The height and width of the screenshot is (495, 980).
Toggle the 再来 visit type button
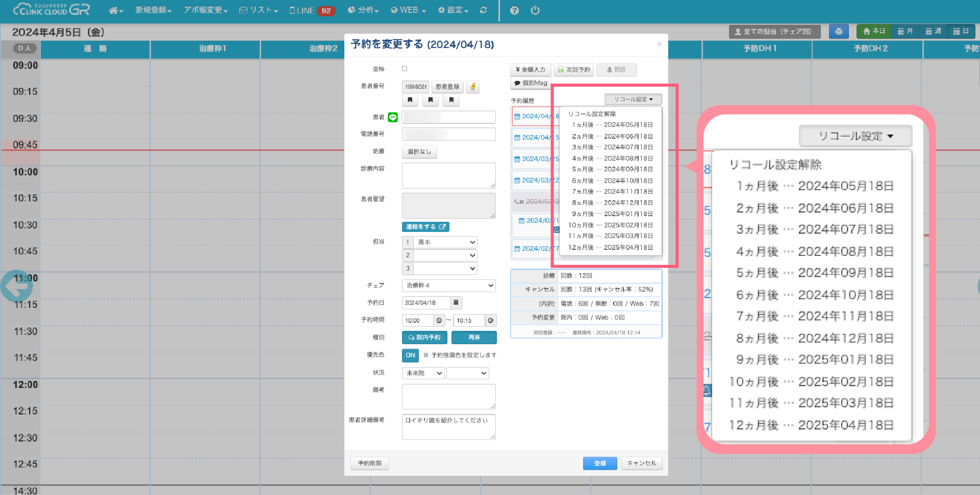pyautogui.click(x=474, y=337)
